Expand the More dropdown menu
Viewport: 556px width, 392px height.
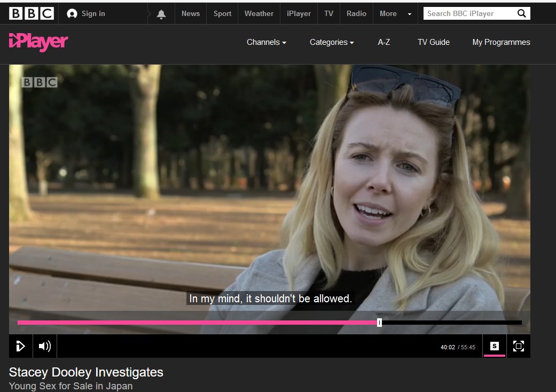tap(395, 13)
